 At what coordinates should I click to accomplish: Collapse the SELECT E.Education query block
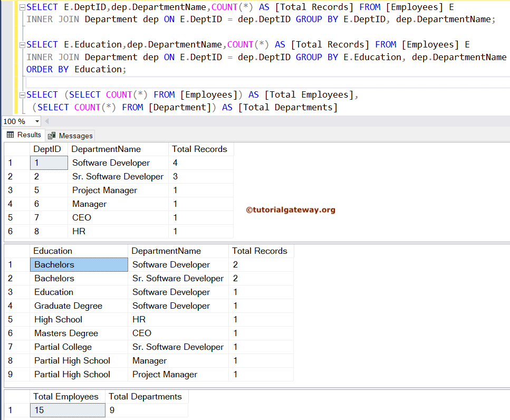pos(22,45)
